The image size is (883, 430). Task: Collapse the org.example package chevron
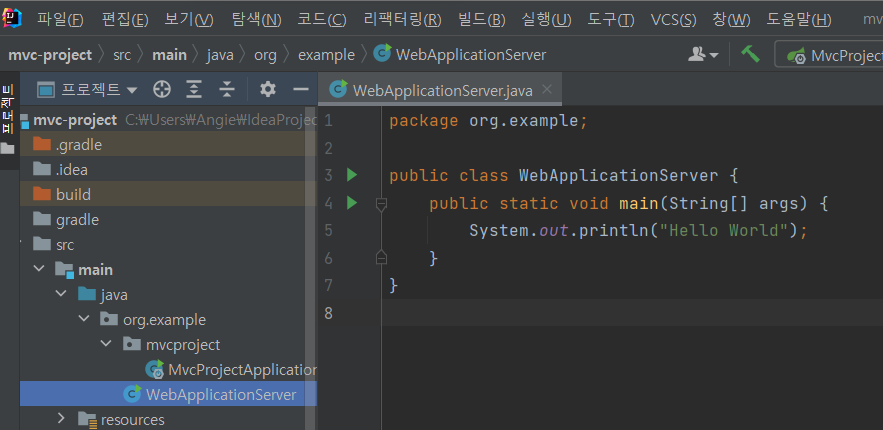point(84,318)
